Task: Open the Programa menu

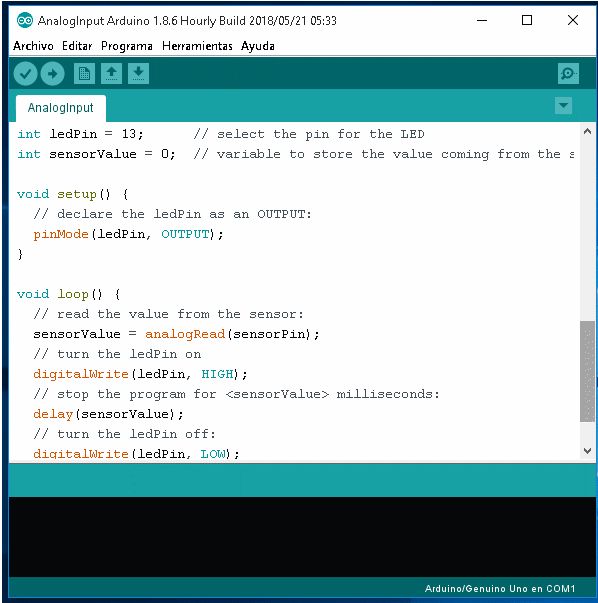Action: [x=127, y=46]
